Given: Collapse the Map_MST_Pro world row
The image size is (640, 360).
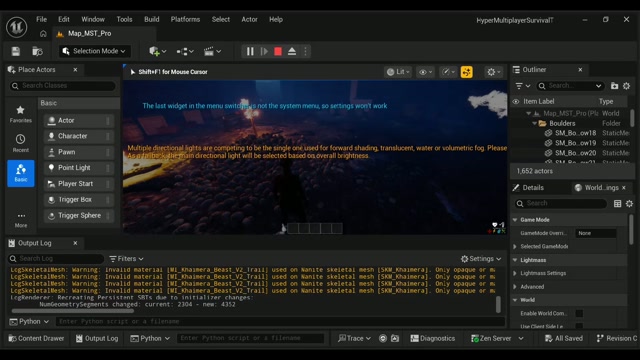Looking at the screenshot, I should click(x=529, y=113).
